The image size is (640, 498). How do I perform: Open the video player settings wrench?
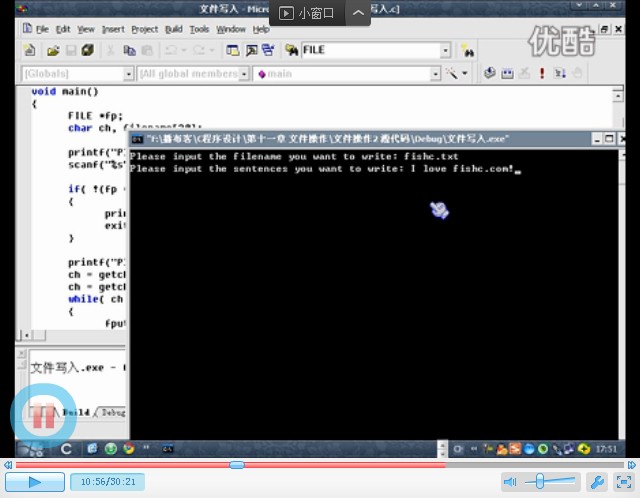598,482
